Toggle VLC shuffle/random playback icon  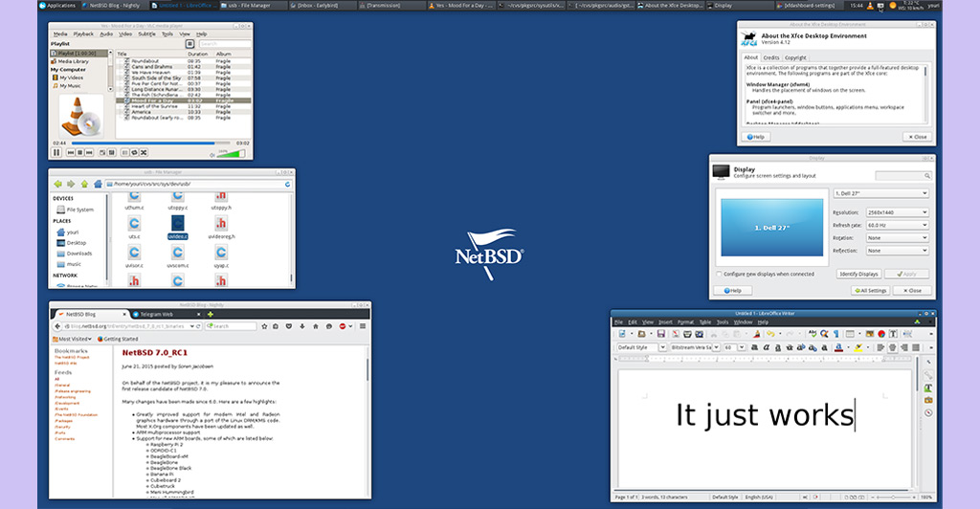144,152
